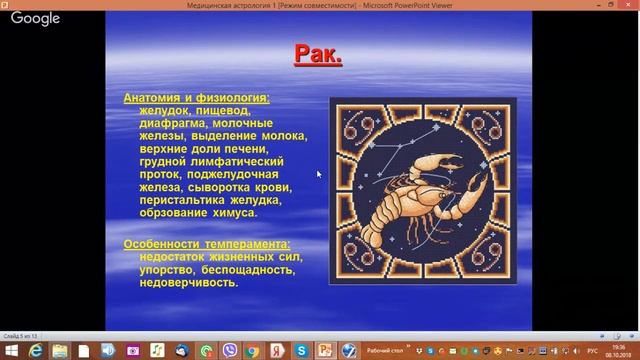Click the mail envelope icon in system tray
The image size is (640, 360).
tap(453, 351)
